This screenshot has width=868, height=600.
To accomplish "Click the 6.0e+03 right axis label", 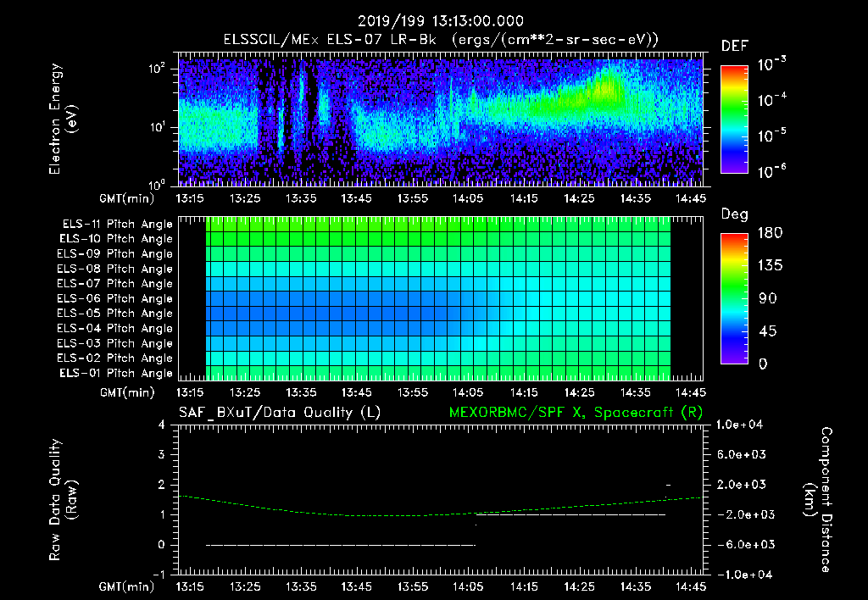I will (x=743, y=454).
